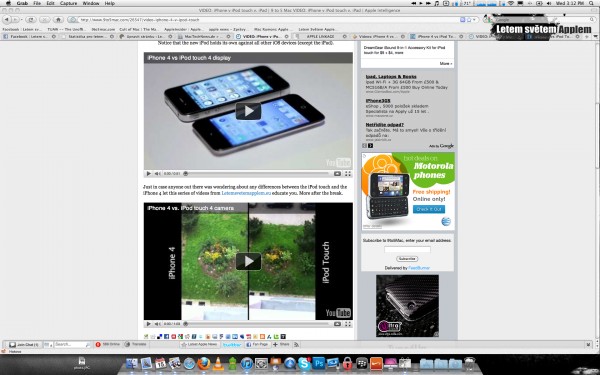Switch to 'Videos: iPhone 4 vs...' tab

(x=378, y=36)
